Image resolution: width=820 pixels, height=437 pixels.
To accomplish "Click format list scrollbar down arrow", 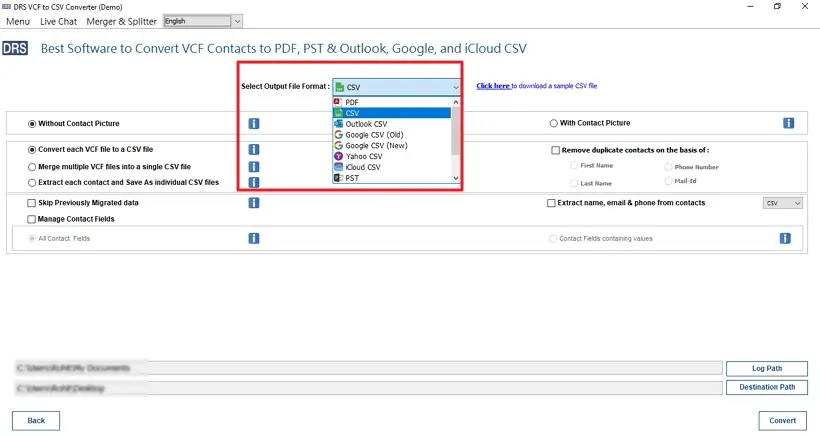I will [x=455, y=178].
